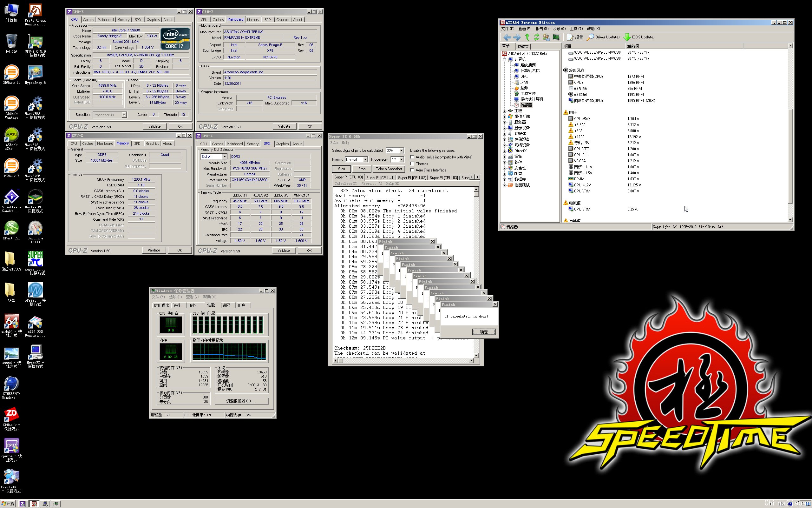
Task: Open the wPrime shortcut desktop icon
Action: (35, 294)
